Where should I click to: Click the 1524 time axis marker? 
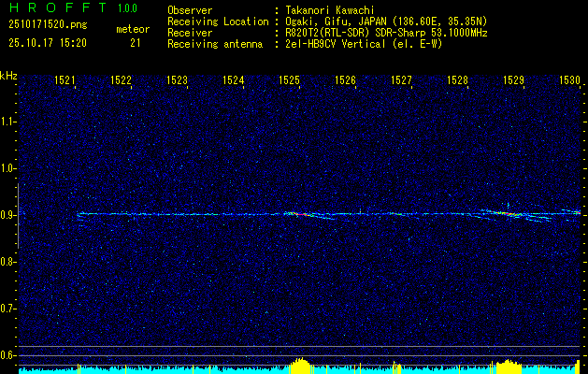(234, 79)
